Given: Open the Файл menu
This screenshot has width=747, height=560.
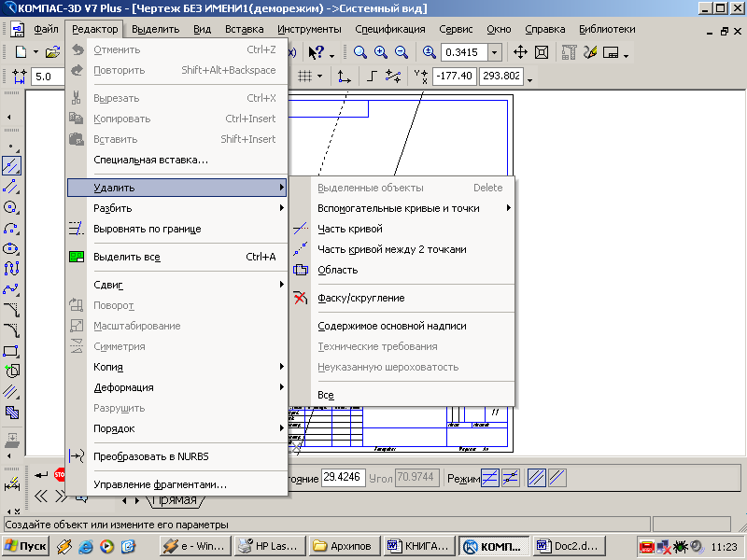Looking at the screenshot, I should coord(46,29).
